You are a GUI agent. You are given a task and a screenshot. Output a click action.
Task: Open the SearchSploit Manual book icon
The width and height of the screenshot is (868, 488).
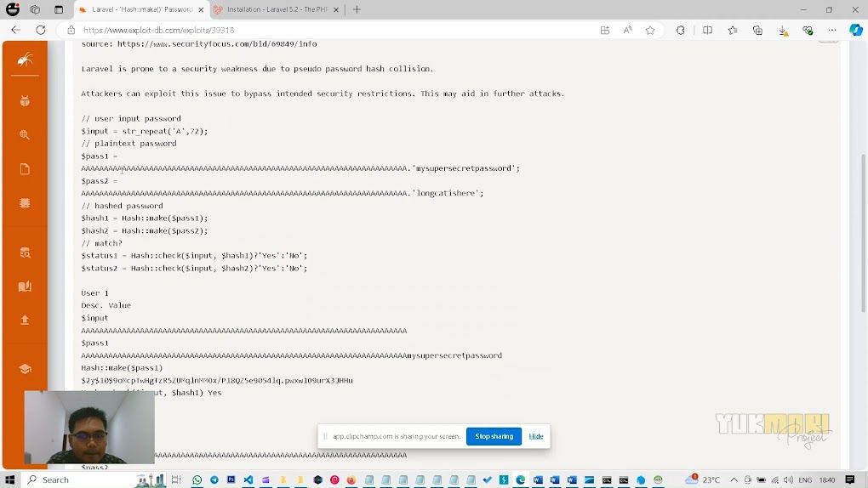point(25,287)
